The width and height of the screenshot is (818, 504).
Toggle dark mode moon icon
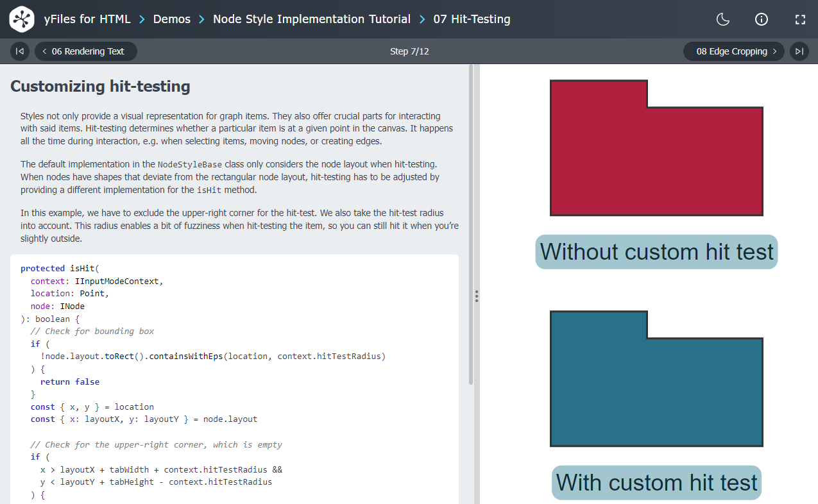point(723,19)
